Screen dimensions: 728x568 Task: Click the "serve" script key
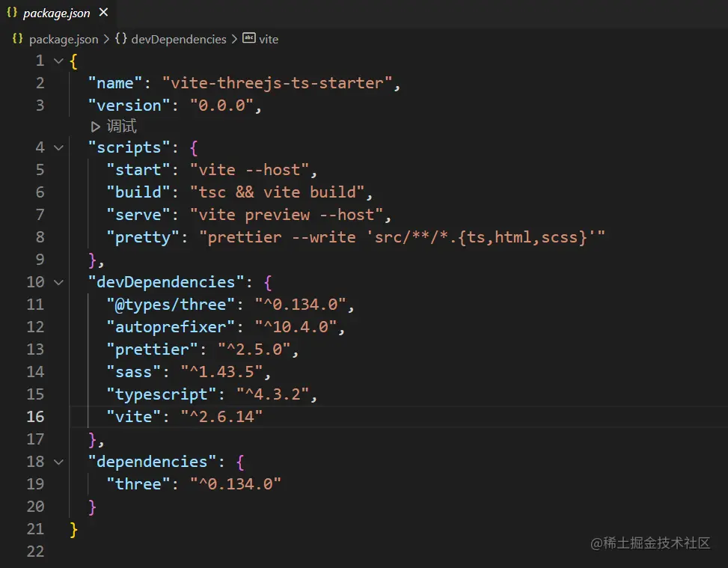[138, 215]
